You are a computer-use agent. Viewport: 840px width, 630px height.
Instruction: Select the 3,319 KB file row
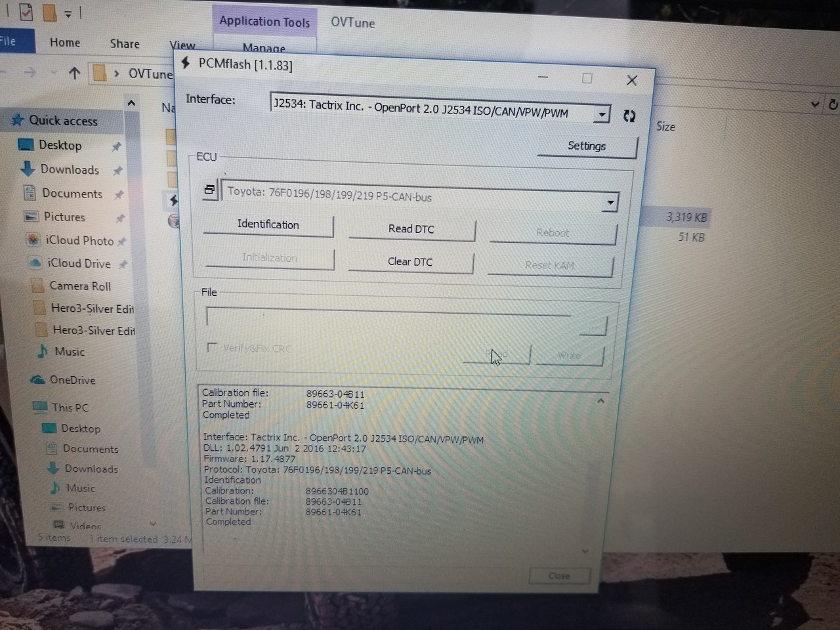click(x=686, y=217)
